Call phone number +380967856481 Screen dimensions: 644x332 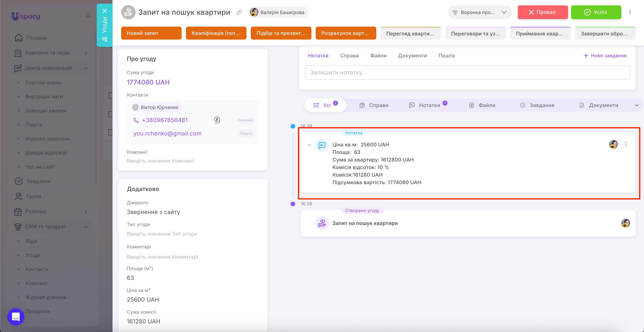(x=165, y=120)
